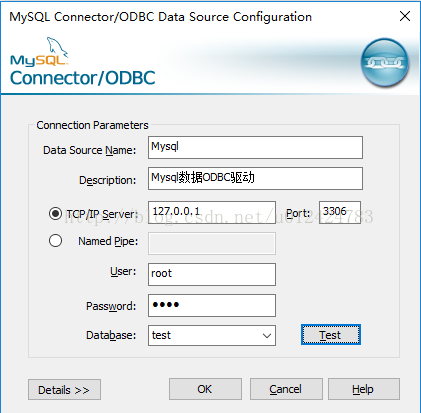The image size is (421, 413).
Task: Click the 'Description:' label
Action: coord(107,180)
